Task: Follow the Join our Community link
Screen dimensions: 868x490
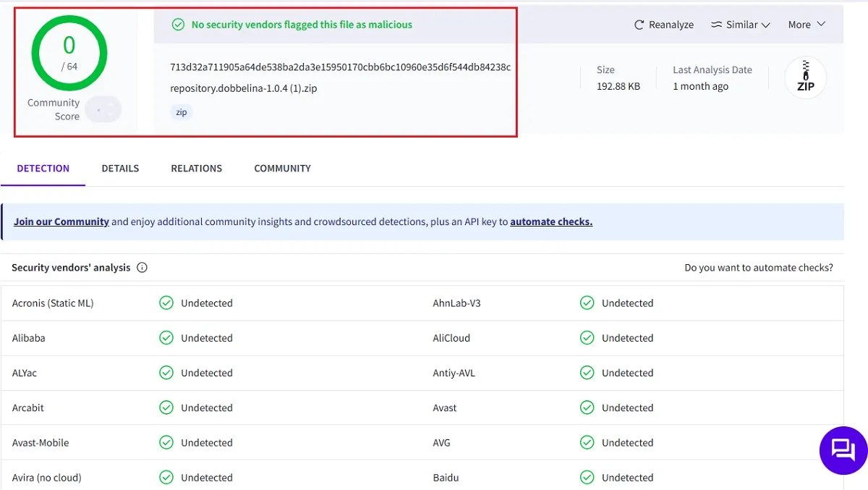Action: (x=61, y=222)
